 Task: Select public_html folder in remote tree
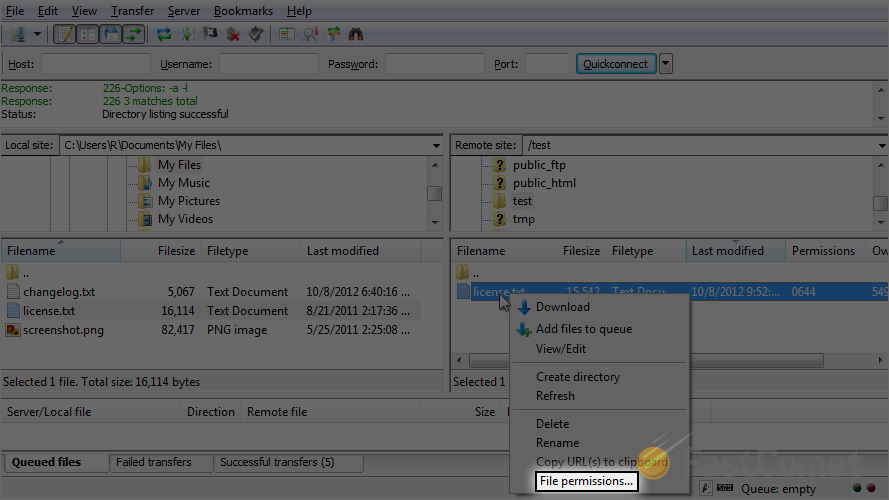coord(544,183)
